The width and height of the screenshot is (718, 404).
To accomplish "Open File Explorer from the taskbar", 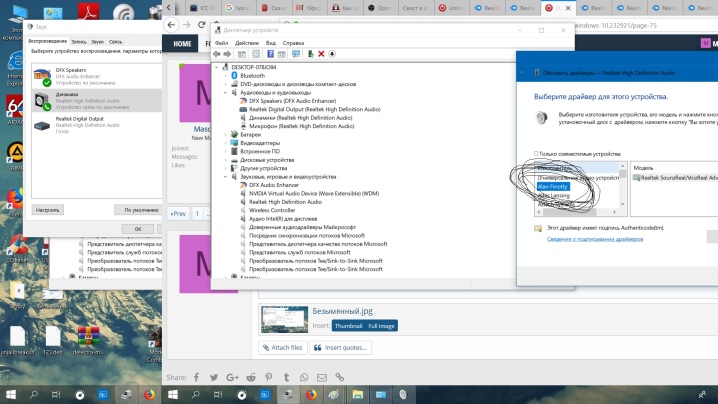I will pyautogui.click(x=358, y=394).
